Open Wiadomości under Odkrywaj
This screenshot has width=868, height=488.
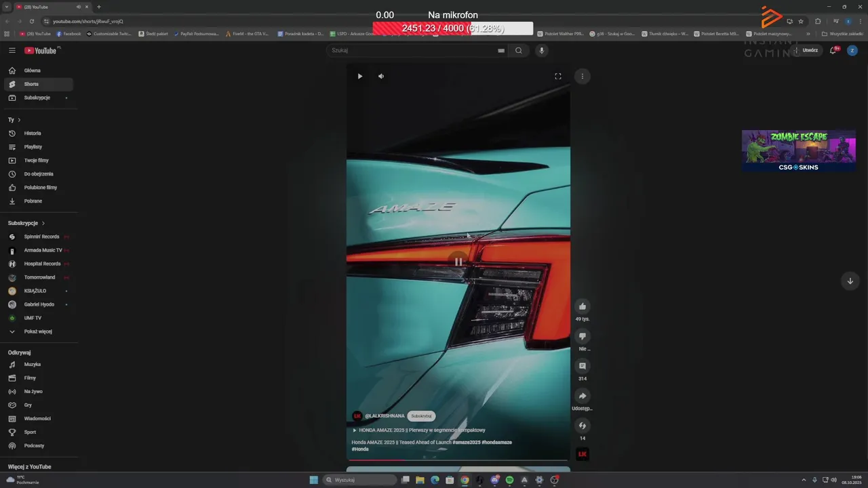click(x=39, y=419)
